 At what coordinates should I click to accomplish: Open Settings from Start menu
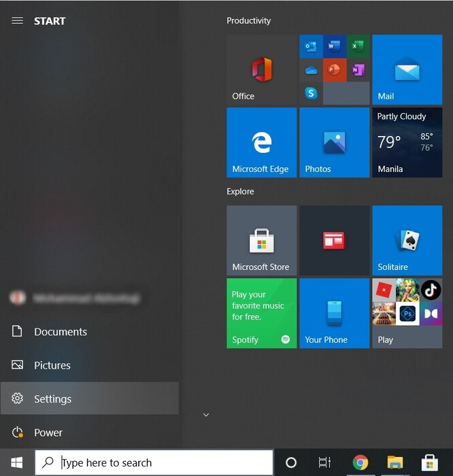89,398
